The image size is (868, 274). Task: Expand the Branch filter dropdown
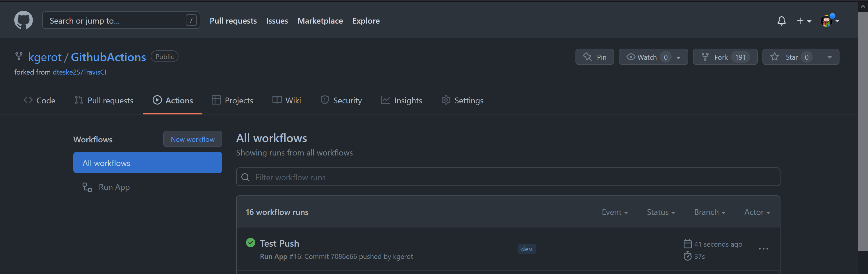[x=710, y=212]
